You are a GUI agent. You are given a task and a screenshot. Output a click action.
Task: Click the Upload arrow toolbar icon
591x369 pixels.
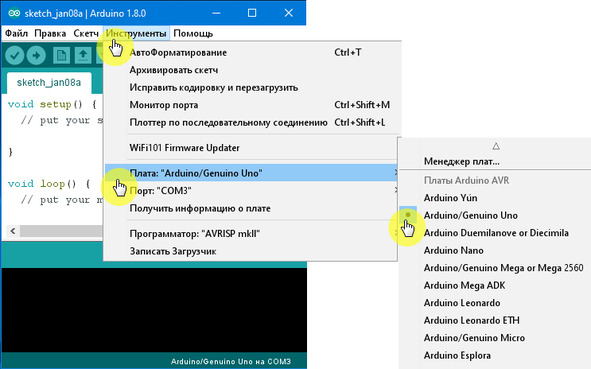point(36,56)
